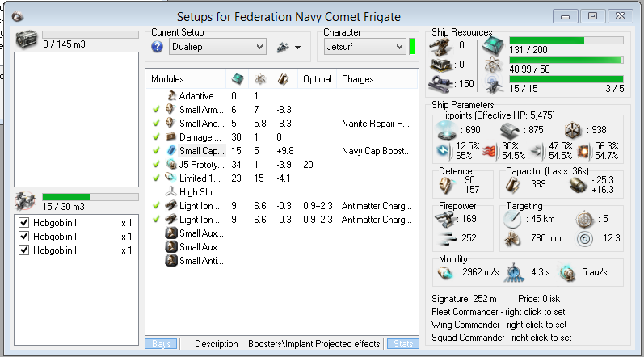
Task: Click the green character skill indicator
Action: click(412, 46)
